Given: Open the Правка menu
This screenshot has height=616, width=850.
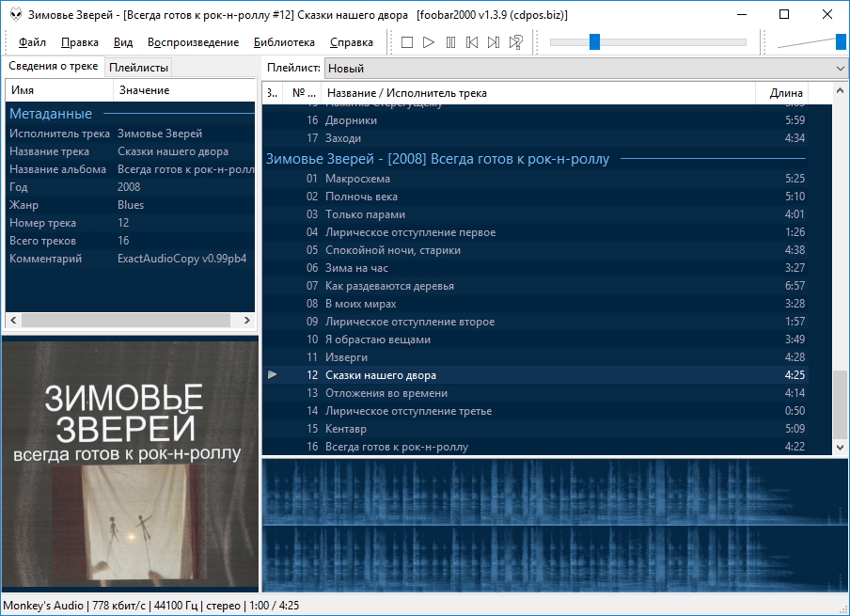Looking at the screenshot, I should click(x=80, y=42).
